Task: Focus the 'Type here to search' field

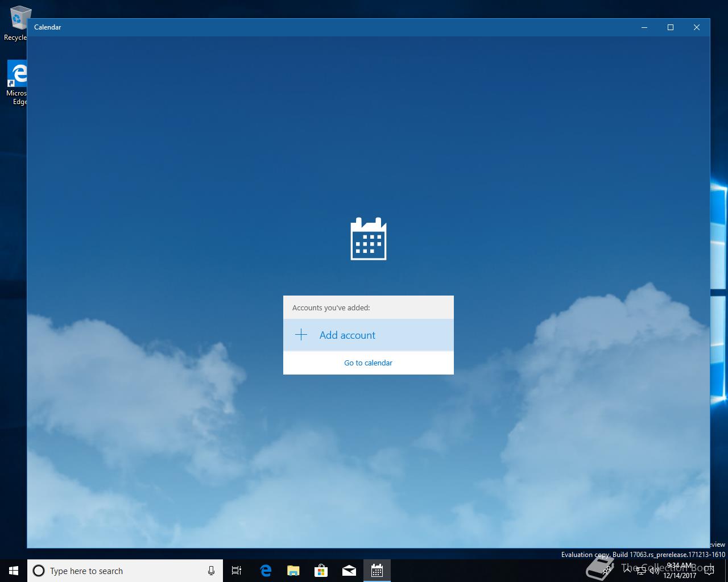Action: click(x=125, y=571)
